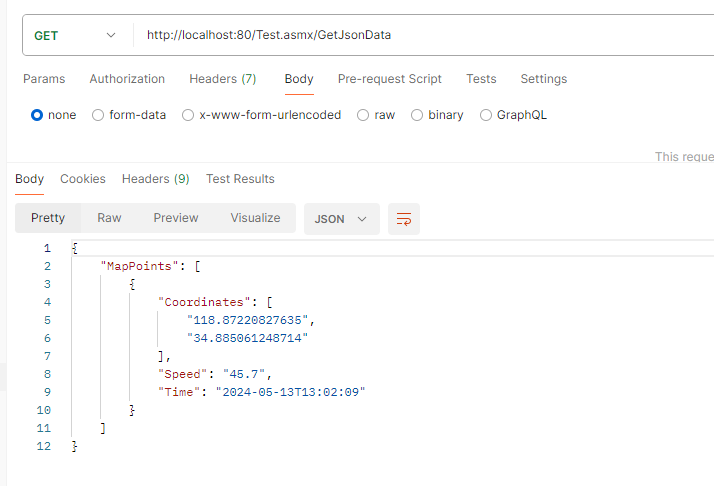Open the Params tab
Image resolution: width=714 pixels, height=486 pixels.
click(44, 79)
